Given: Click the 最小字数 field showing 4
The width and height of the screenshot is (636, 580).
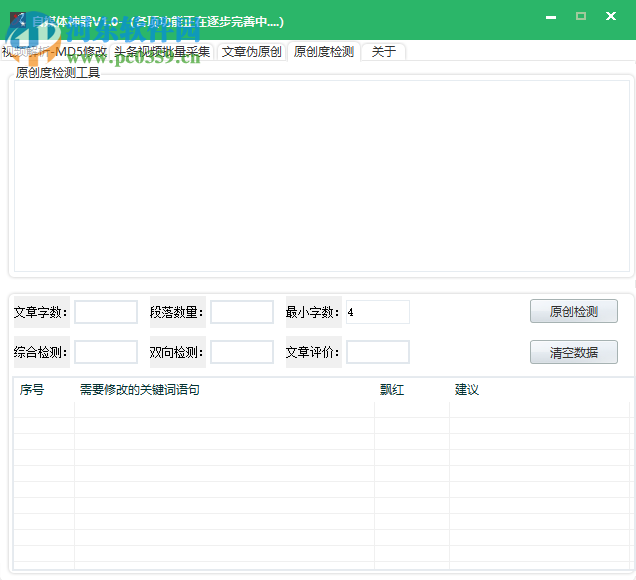Looking at the screenshot, I should pyautogui.click(x=378, y=312).
